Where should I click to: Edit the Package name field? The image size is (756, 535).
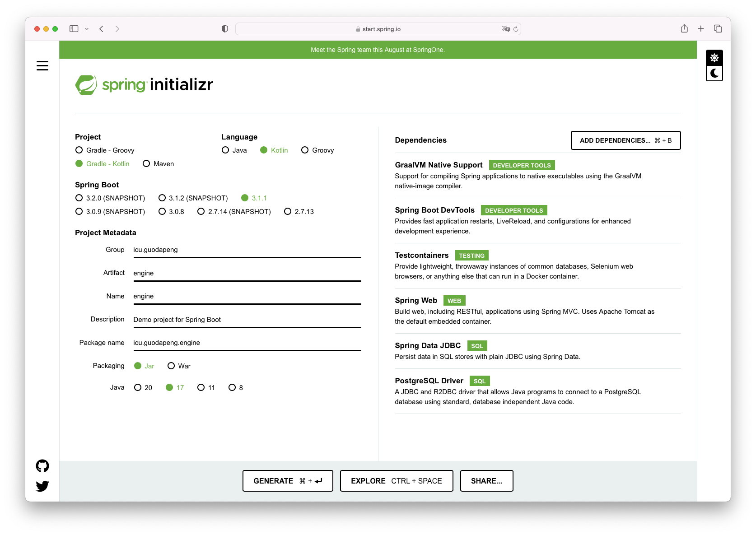(x=247, y=343)
